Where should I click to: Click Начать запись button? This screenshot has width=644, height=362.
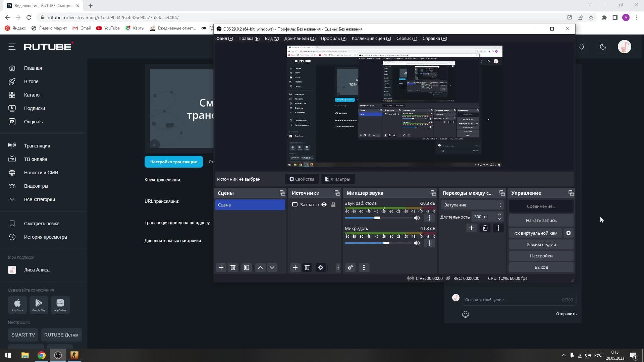click(x=541, y=220)
